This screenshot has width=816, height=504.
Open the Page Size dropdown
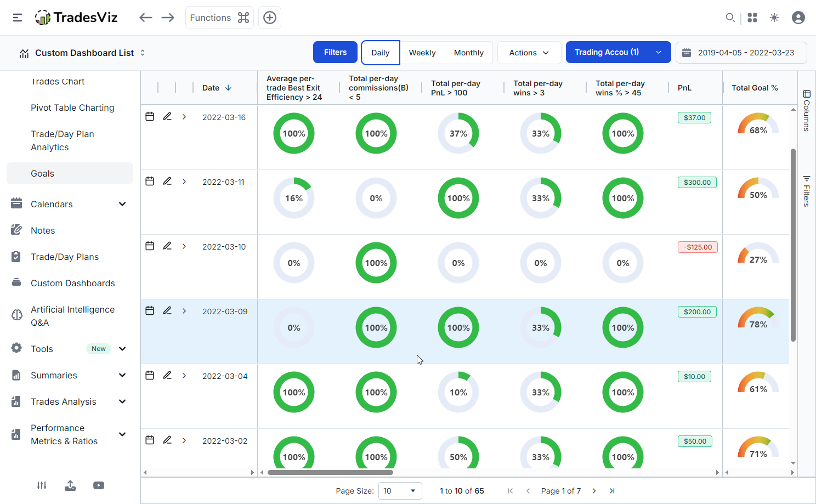point(400,491)
